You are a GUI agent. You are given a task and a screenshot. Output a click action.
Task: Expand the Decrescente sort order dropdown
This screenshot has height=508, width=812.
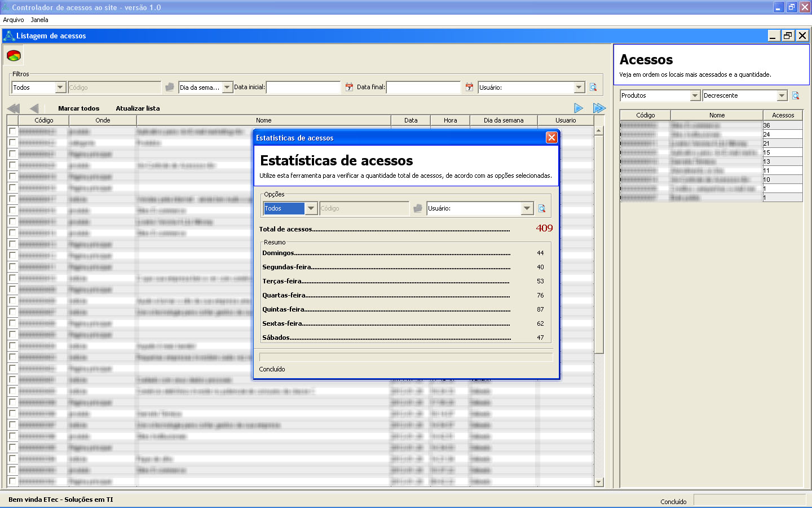(782, 95)
